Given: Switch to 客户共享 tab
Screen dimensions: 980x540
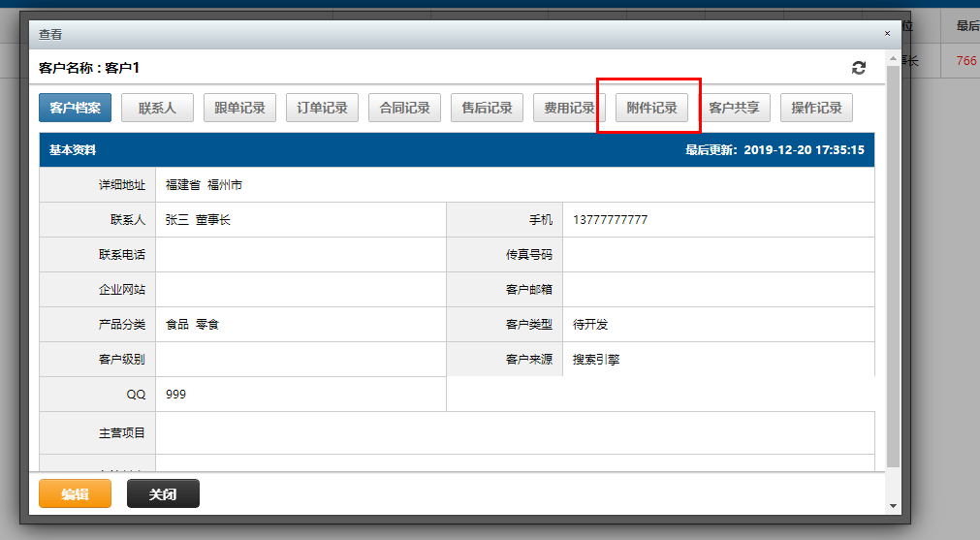Looking at the screenshot, I should point(735,108).
